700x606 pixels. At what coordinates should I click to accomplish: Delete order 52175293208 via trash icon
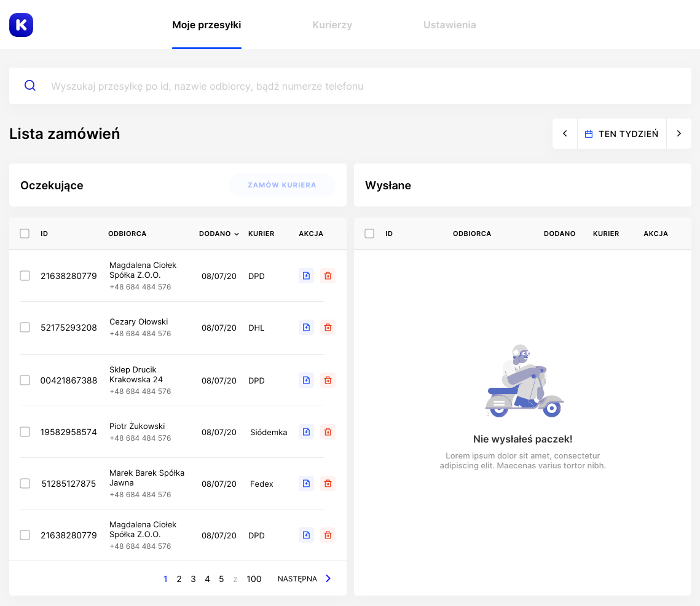[x=328, y=328]
